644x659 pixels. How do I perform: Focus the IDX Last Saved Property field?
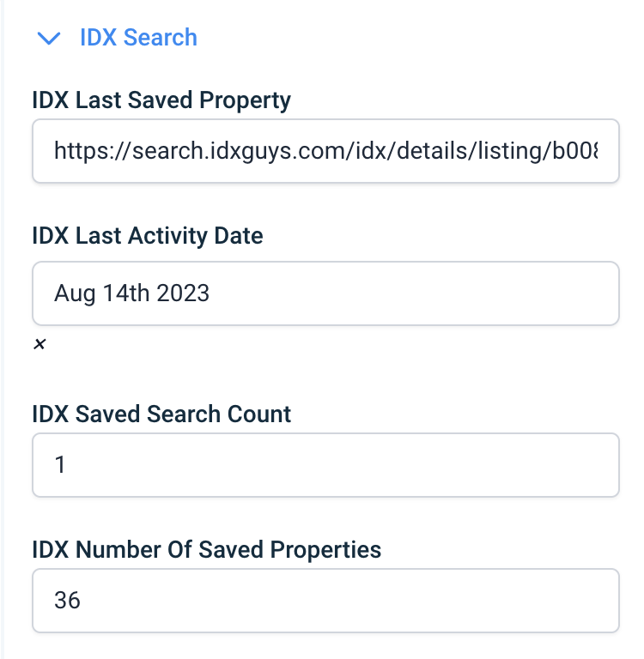coord(325,151)
